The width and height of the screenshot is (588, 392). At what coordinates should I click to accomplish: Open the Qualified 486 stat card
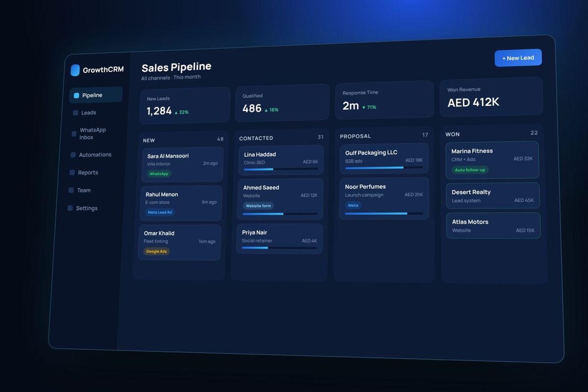tap(282, 103)
